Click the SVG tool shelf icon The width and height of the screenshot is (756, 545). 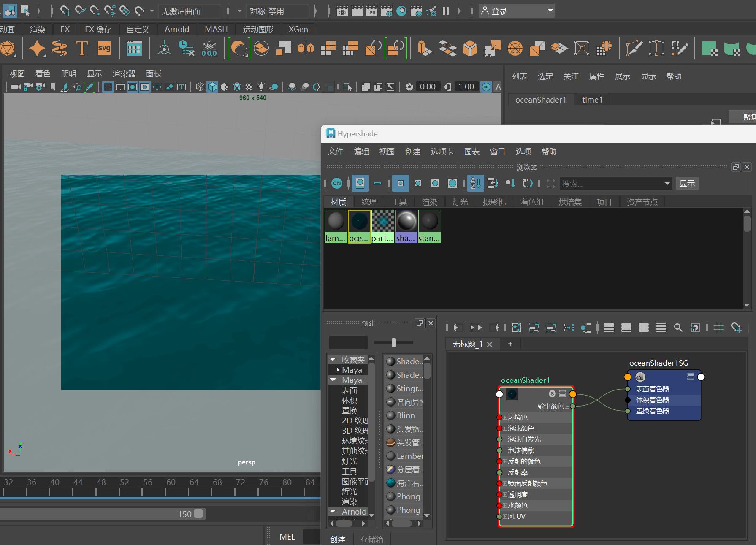point(104,48)
